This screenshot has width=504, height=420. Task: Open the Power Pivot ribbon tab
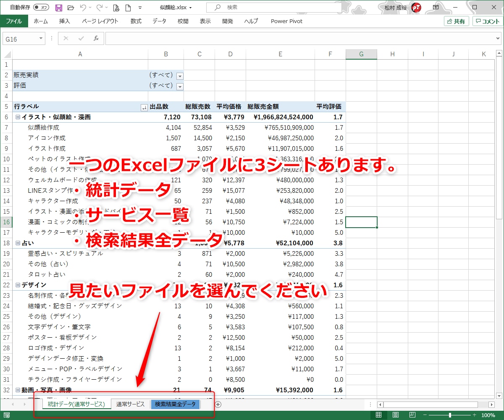click(x=286, y=21)
